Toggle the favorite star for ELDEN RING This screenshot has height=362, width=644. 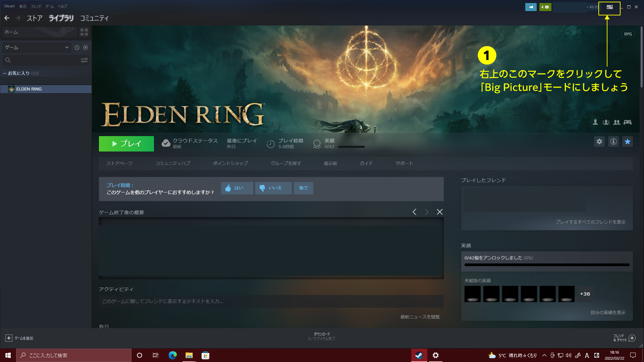628,141
